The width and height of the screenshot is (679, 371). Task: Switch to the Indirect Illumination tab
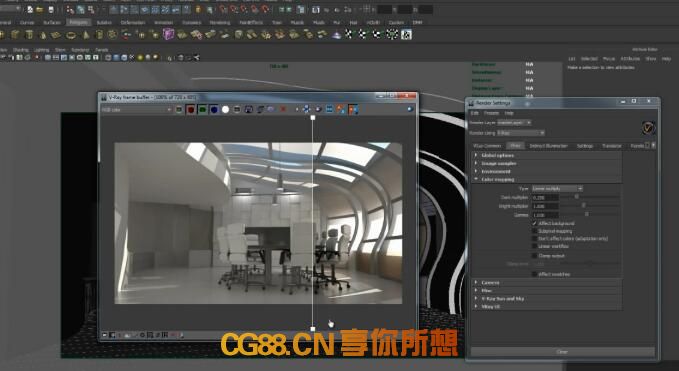tap(548, 146)
